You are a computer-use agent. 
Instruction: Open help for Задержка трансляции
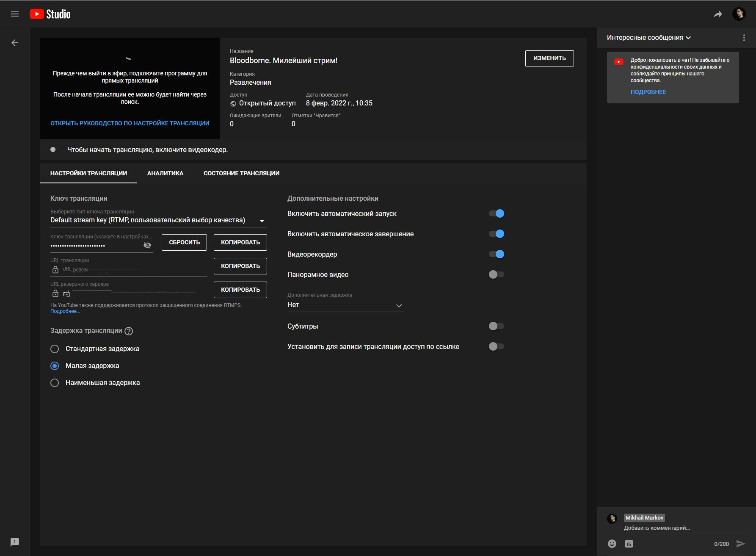tap(129, 331)
